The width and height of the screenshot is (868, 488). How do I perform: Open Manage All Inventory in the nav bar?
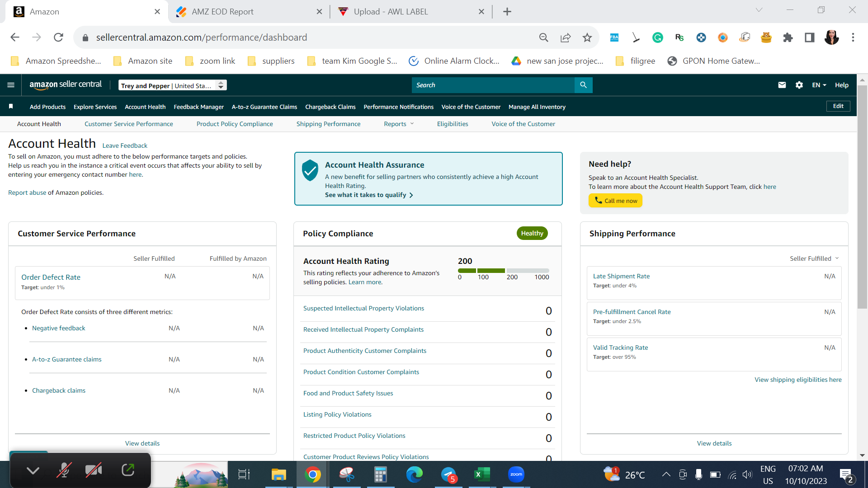coord(537,107)
